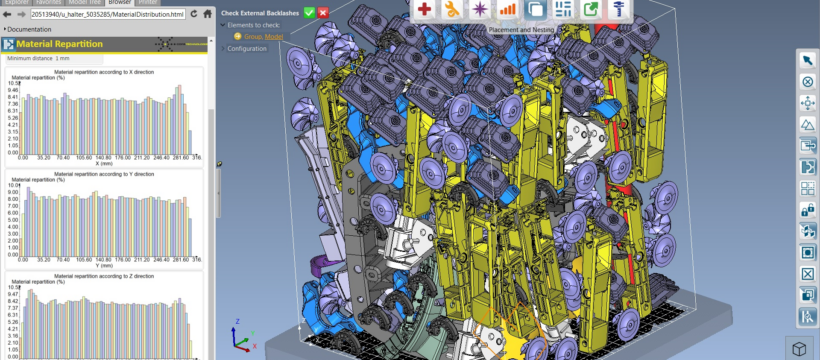Select the Placement and Nesting tool

(x=535, y=9)
